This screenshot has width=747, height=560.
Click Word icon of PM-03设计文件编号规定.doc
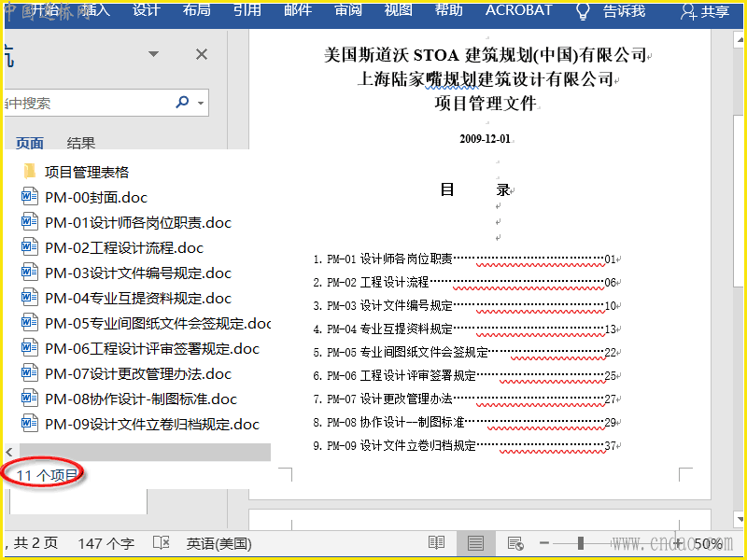click(x=30, y=272)
